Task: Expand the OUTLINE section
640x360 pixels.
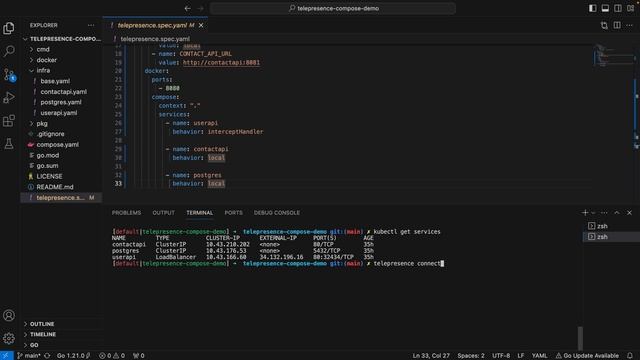Action: 61,324
